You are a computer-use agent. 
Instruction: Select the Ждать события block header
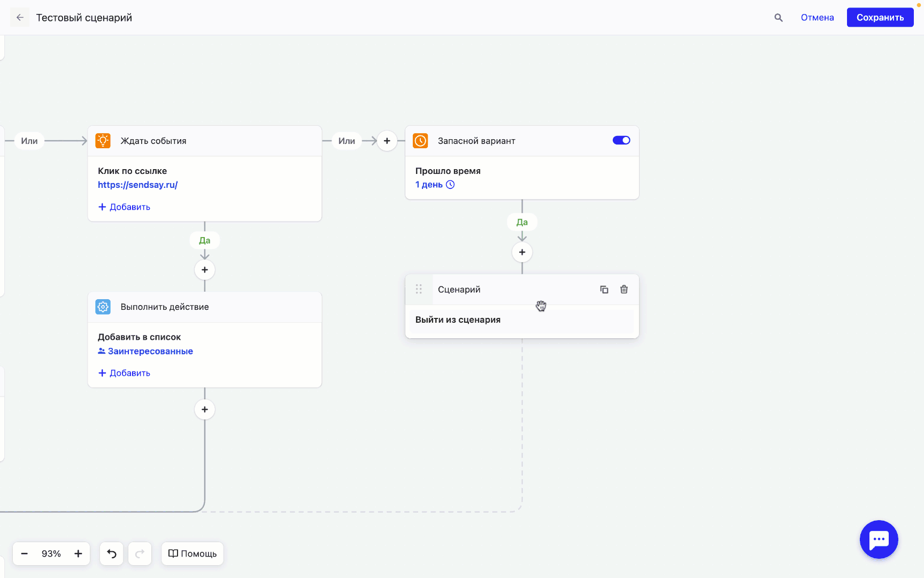[205, 141]
